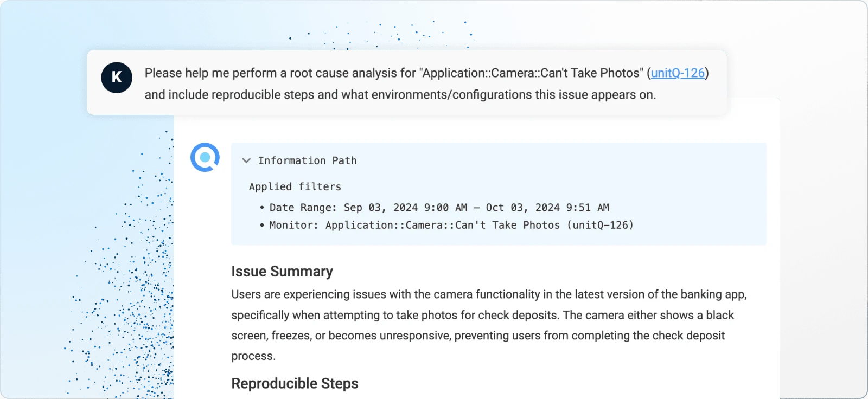This screenshot has width=868, height=399.
Task: Click the 'Reproducible Steps' heading
Action: pyautogui.click(x=295, y=383)
